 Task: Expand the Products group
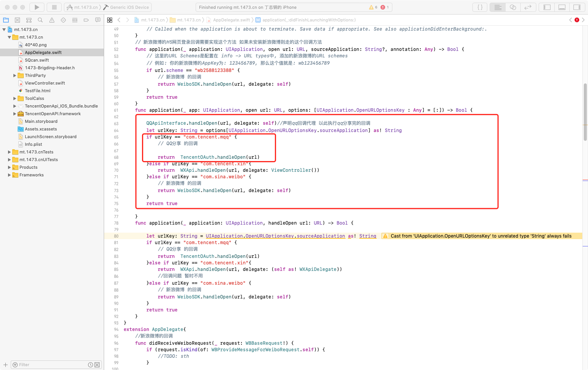[10, 167]
